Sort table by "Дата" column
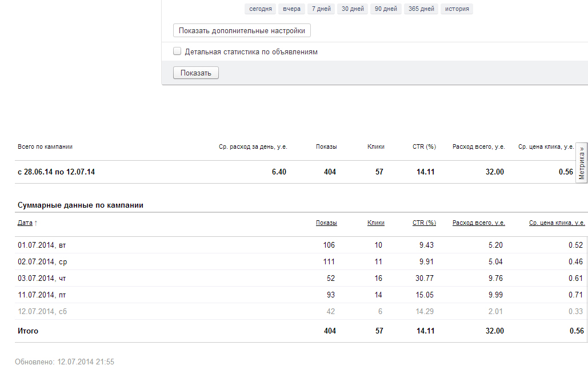Viewport: 588px width, 377px height. tap(25, 223)
